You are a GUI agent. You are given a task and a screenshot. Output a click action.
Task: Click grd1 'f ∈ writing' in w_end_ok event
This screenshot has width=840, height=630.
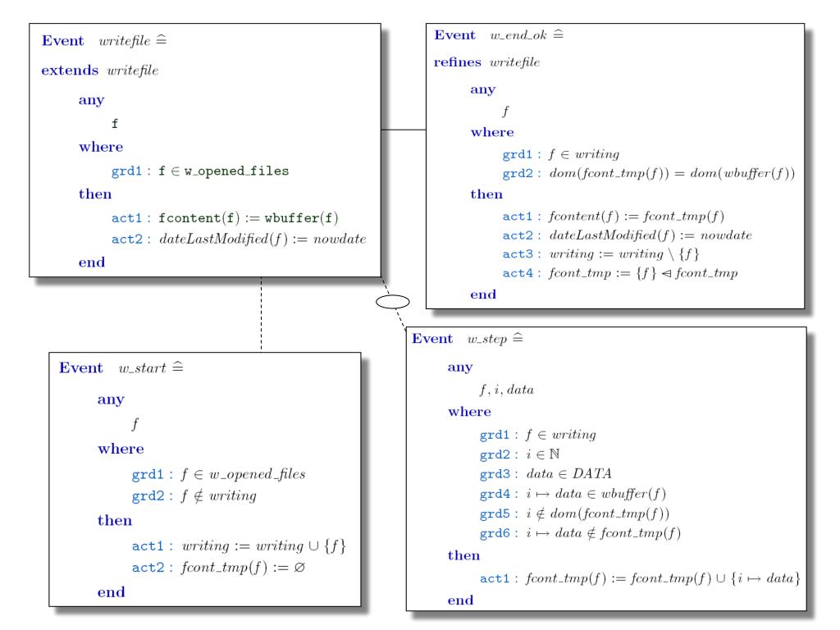(x=560, y=154)
